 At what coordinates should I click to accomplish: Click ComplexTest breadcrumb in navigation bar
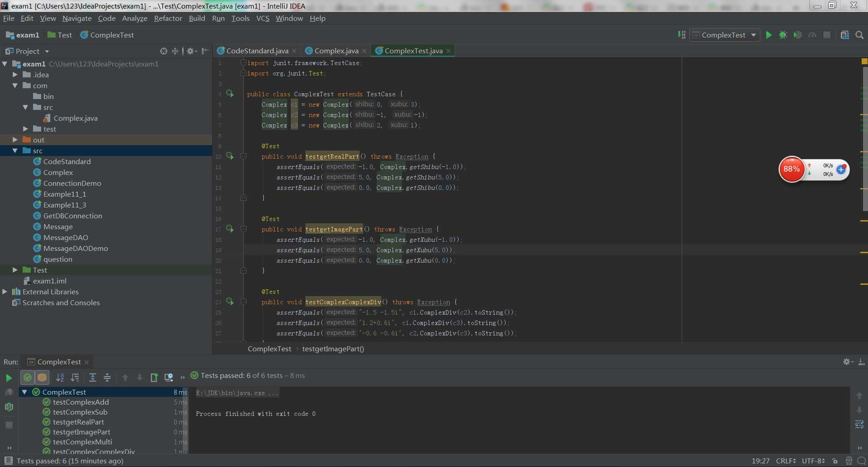click(x=107, y=35)
